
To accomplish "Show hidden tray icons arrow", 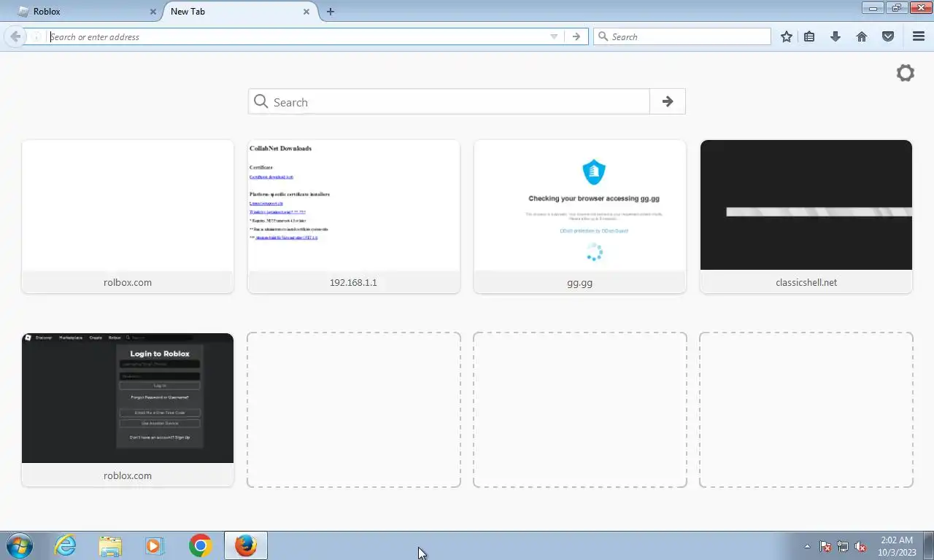I will pyautogui.click(x=807, y=546).
